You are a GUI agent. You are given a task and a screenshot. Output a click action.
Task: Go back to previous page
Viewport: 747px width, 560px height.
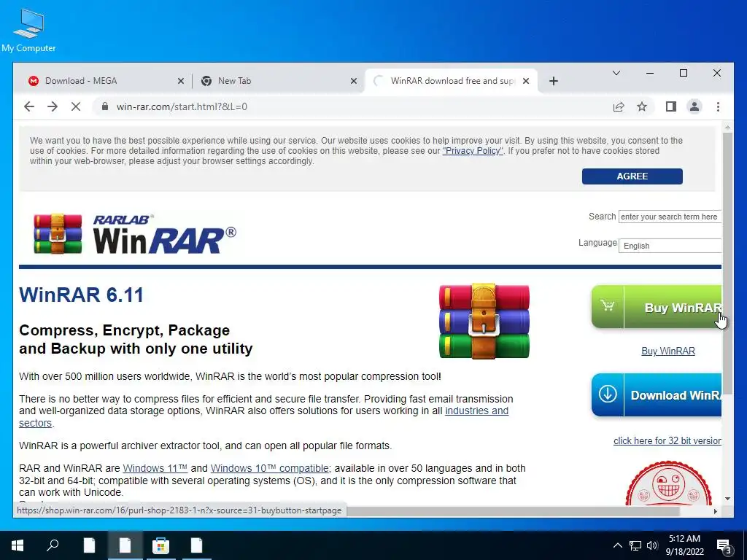29,106
